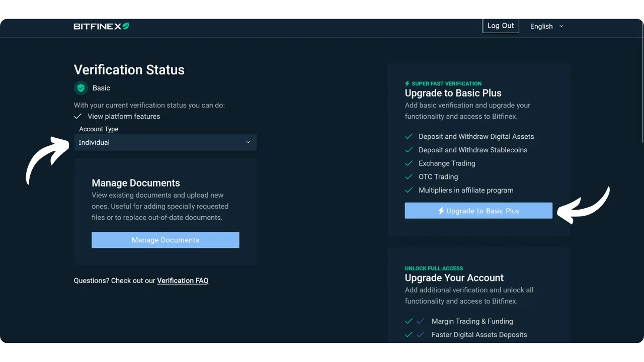Click the OTC Trading list item text

[x=438, y=177]
